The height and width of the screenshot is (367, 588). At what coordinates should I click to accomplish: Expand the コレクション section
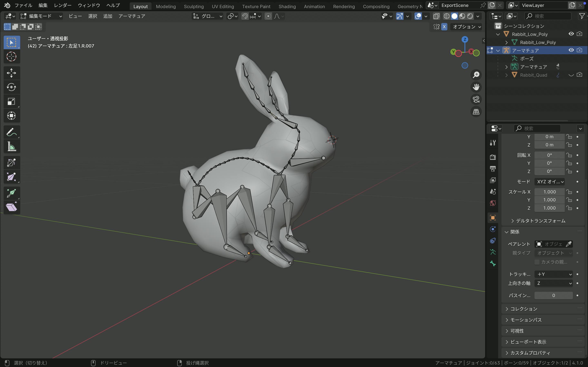(x=524, y=309)
